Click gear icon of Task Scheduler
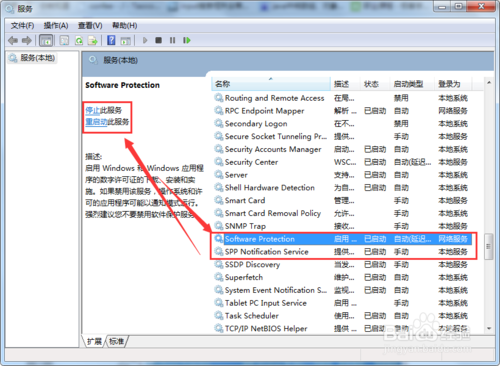Screen dimensions: 500x366 click(219, 315)
